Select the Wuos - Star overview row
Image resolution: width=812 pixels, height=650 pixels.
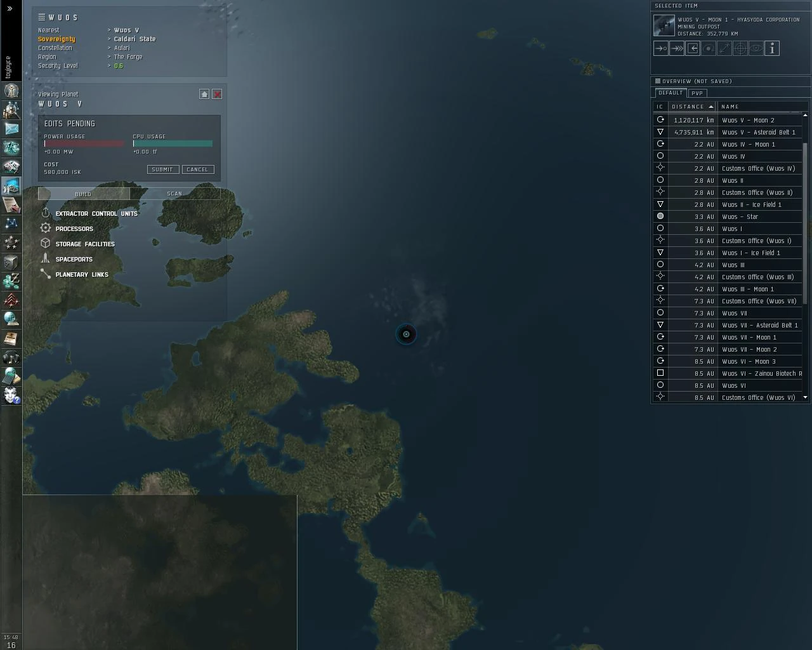click(x=728, y=216)
